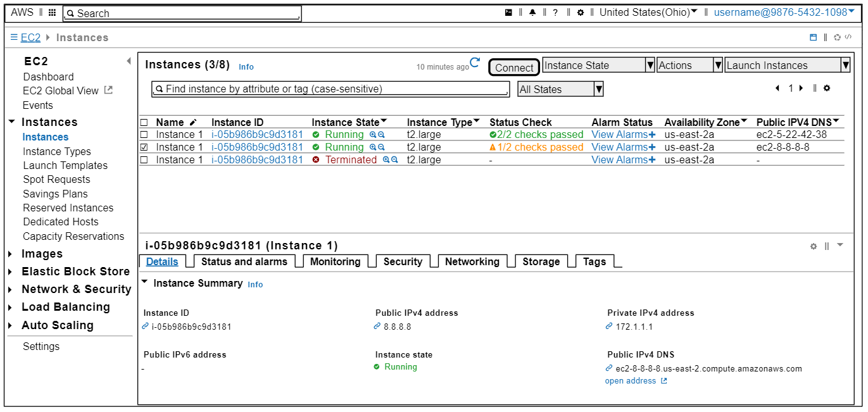Copy the Private IPv4 address 172.1.1.1
The image size is (868, 412).
click(609, 327)
